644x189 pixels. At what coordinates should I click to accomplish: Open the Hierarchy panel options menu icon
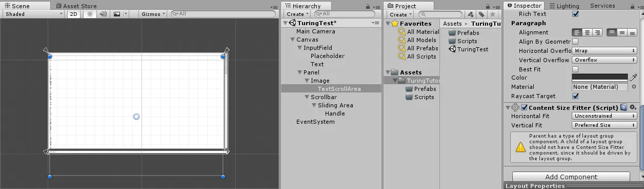(376, 7)
